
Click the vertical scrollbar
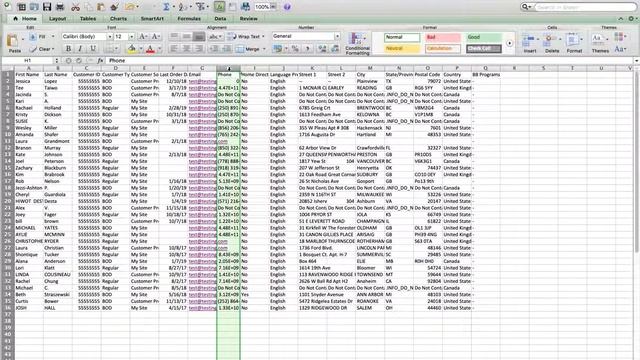coord(636,163)
